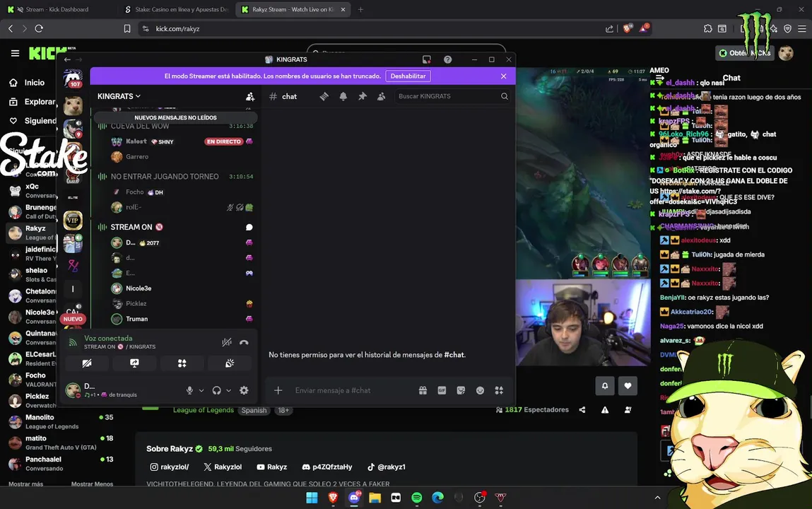Open Discord user settings gear
The width and height of the screenshot is (812, 509).
(244, 390)
